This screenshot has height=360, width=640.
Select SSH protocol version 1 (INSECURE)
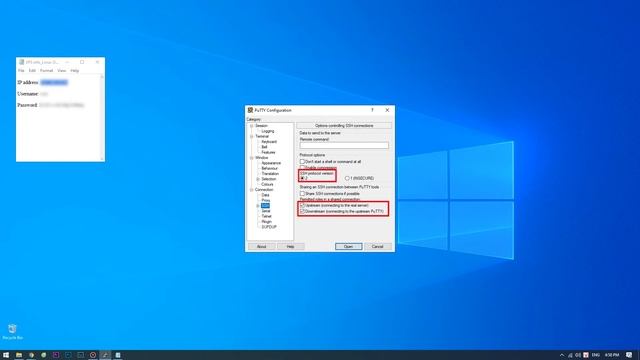point(359,178)
